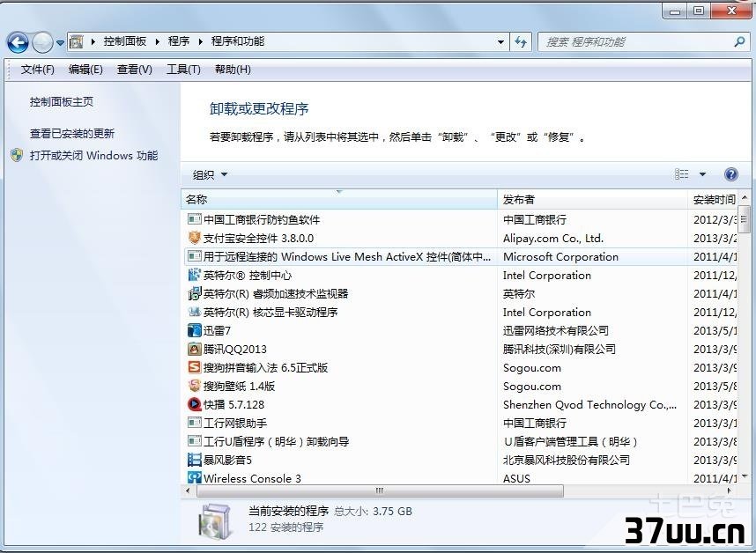This screenshot has height=553, width=756.
Task: Click 控制面板 breadcrumb segment
Action: tap(125, 41)
